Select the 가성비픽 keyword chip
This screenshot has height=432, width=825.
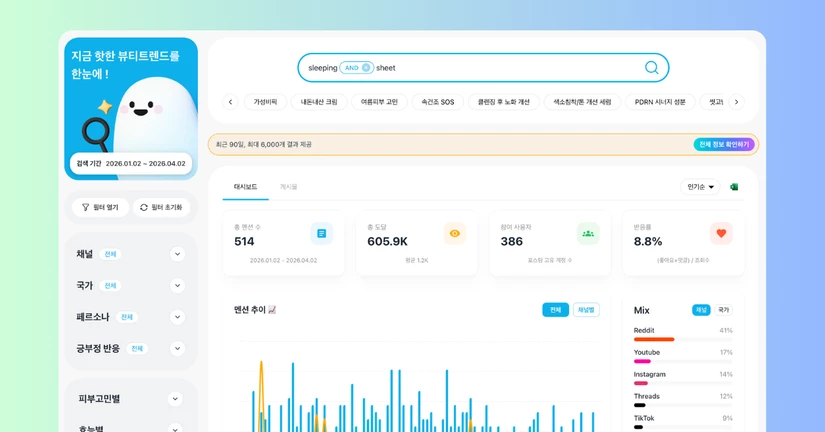[265, 102]
